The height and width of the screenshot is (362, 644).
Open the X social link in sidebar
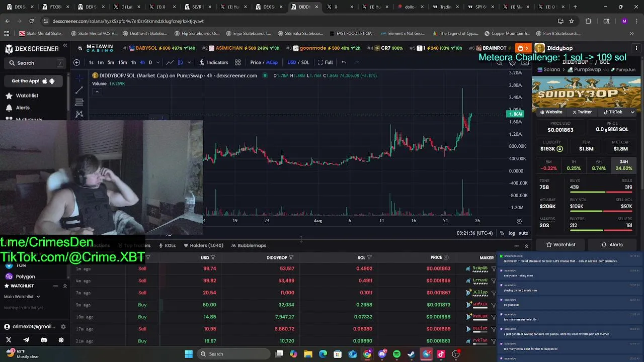click(9, 340)
